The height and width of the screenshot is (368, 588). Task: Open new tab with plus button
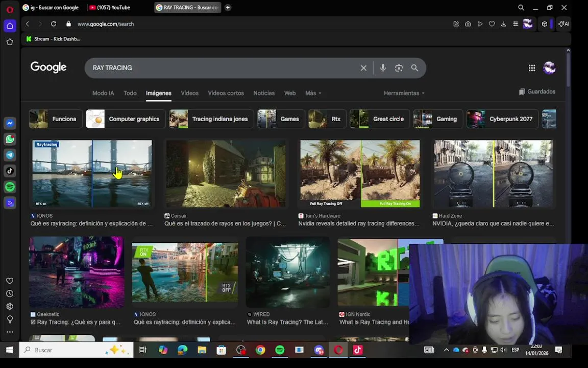(x=228, y=8)
